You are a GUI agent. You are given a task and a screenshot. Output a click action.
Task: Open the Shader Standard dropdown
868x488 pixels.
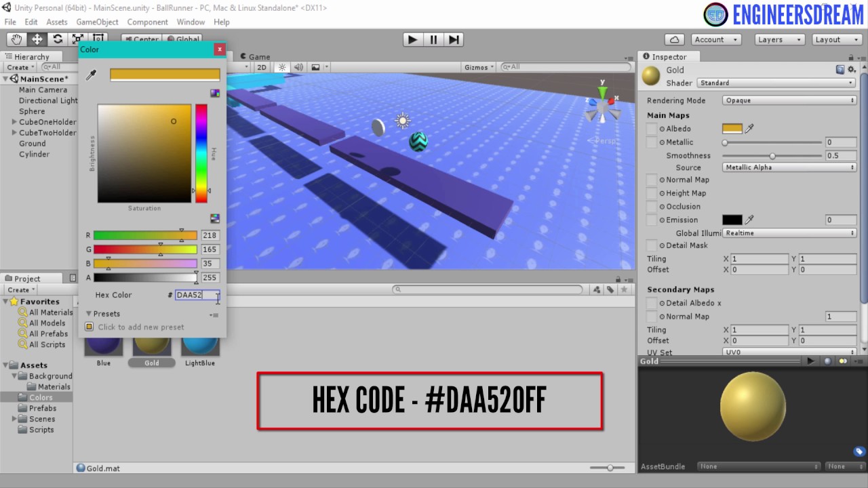(776, 83)
